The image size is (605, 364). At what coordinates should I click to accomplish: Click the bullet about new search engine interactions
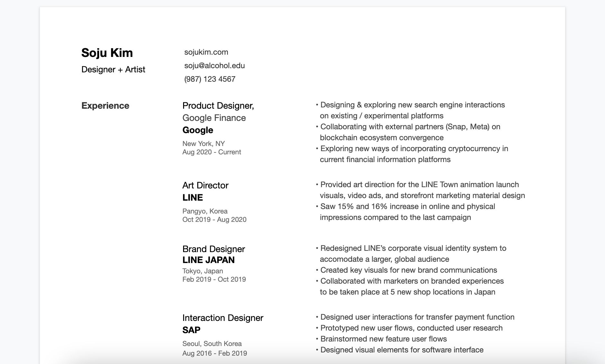click(x=410, y=105)
